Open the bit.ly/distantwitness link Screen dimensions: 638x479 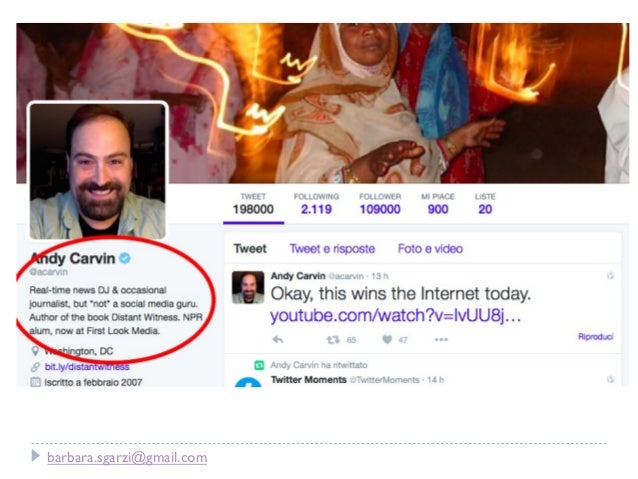[87, 367]
